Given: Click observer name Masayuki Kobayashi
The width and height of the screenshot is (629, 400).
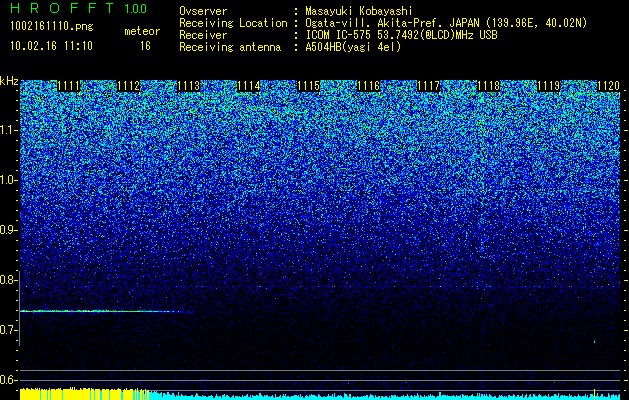Looking at the screenshot, I should (359, 11).
